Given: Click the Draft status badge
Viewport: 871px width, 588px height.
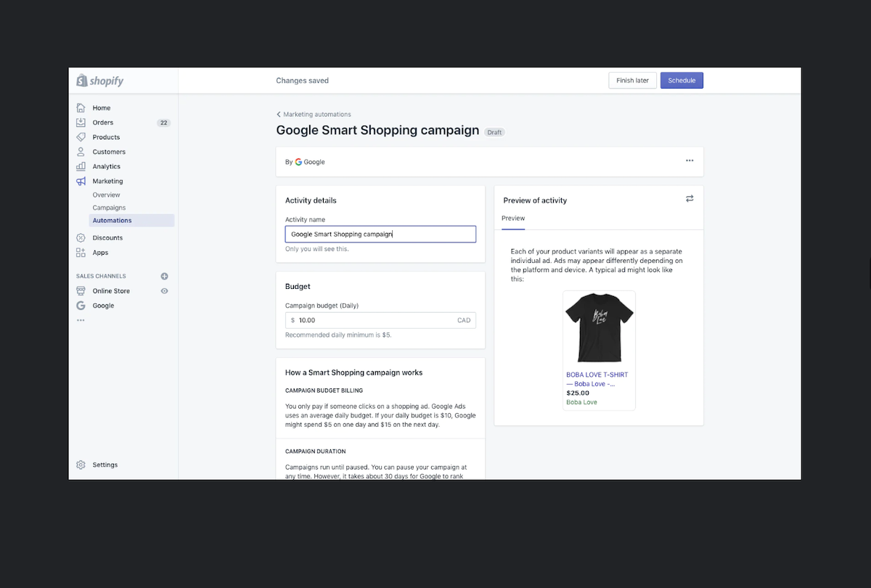Looking at the screenshot, I should (x=494, y=132).
